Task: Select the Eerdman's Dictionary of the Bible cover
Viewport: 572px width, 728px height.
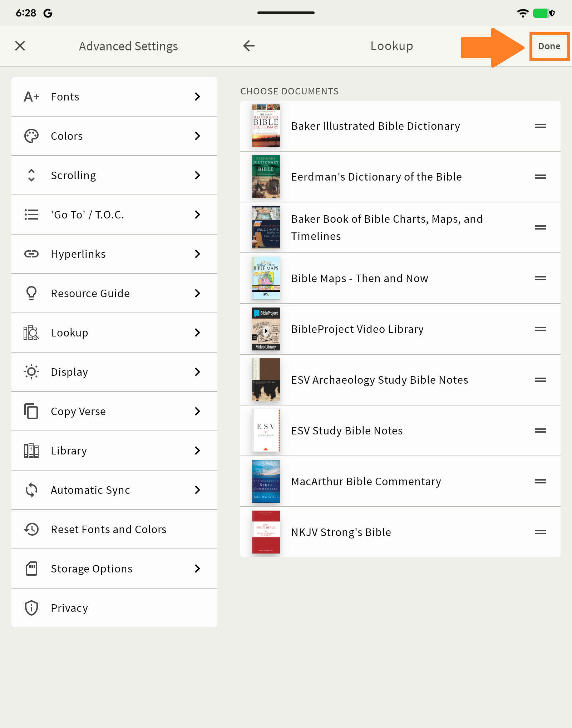Action: pos(266,177)
